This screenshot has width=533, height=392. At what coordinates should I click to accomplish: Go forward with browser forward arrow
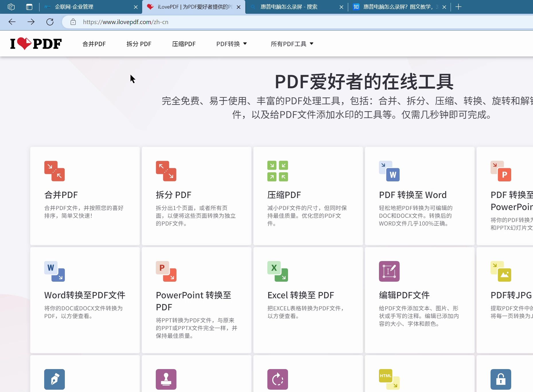click(31, 22)
